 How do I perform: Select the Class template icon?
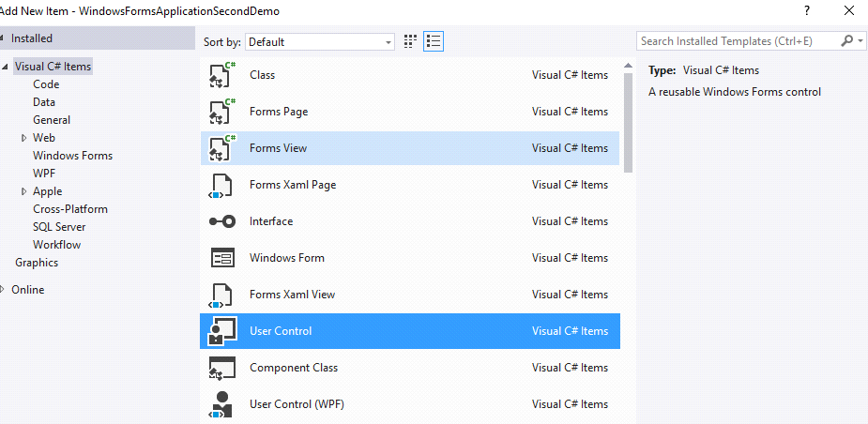click(222, 75)
